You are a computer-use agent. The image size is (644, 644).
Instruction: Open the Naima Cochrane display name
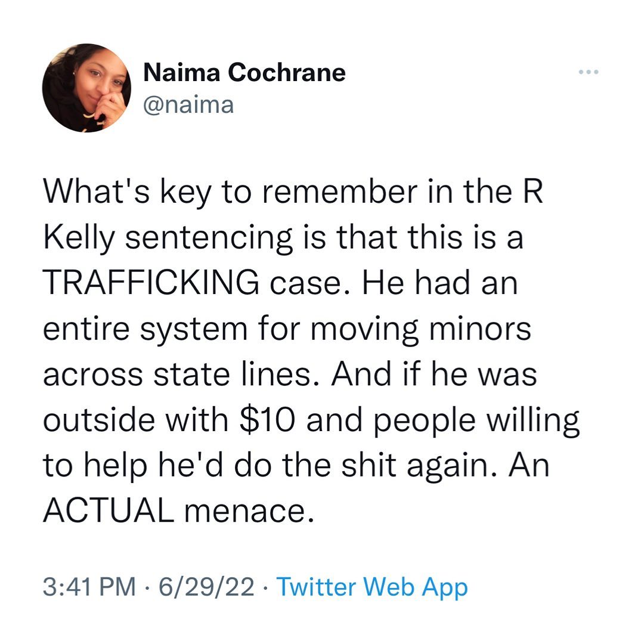[x=244, y=73]
